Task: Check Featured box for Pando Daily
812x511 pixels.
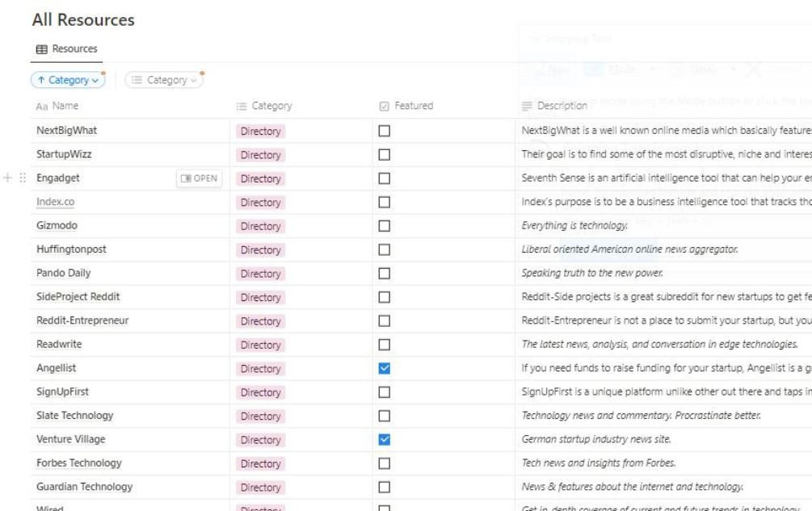Action: click(385, 274)
